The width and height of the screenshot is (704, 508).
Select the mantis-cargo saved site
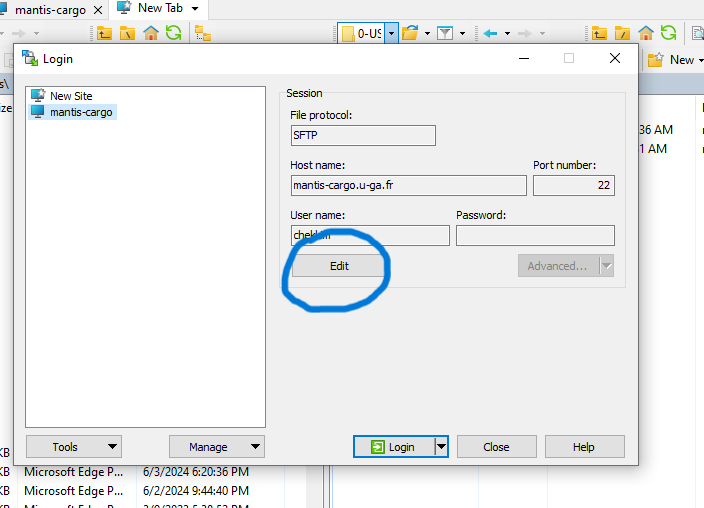(80, 112)
